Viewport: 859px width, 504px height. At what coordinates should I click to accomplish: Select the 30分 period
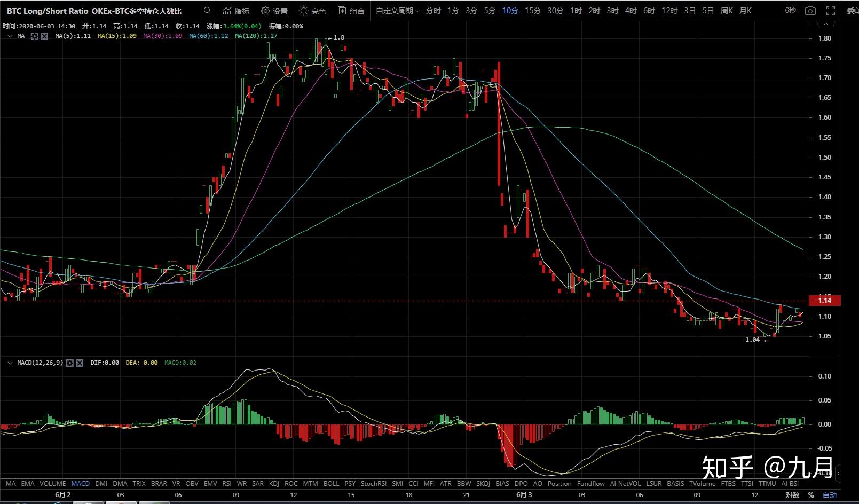(555, 11)
